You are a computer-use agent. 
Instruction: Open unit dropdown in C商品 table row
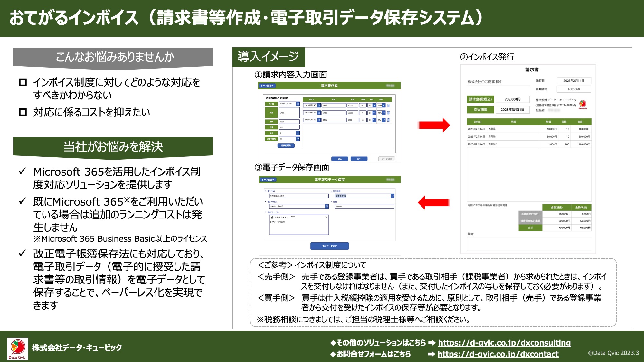(x=374, y=120)
